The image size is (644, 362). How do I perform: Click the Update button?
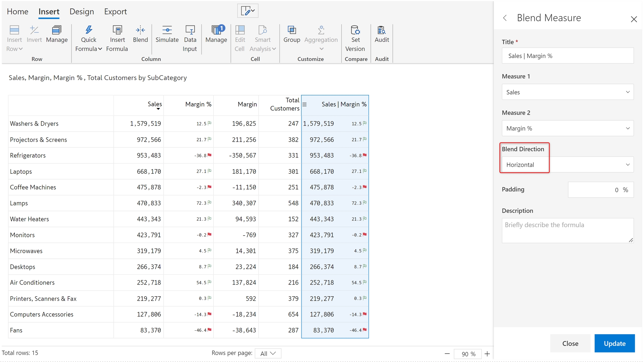(614, 343)
